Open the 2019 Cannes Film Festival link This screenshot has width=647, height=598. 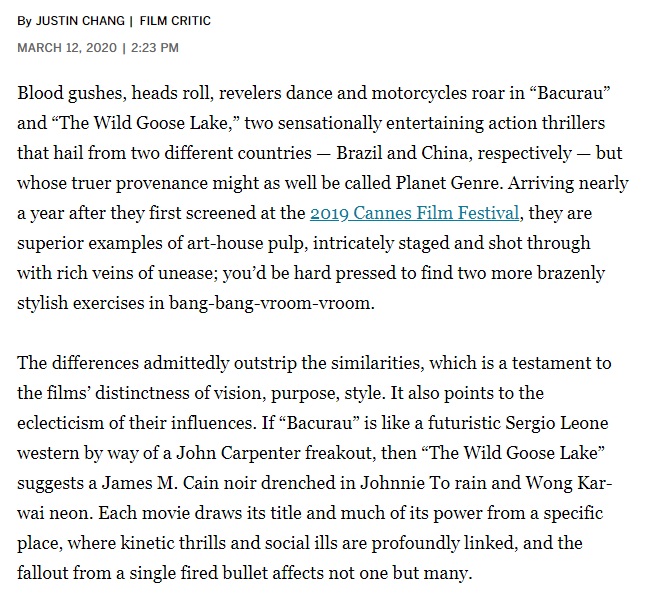click(x=414, y=213)
